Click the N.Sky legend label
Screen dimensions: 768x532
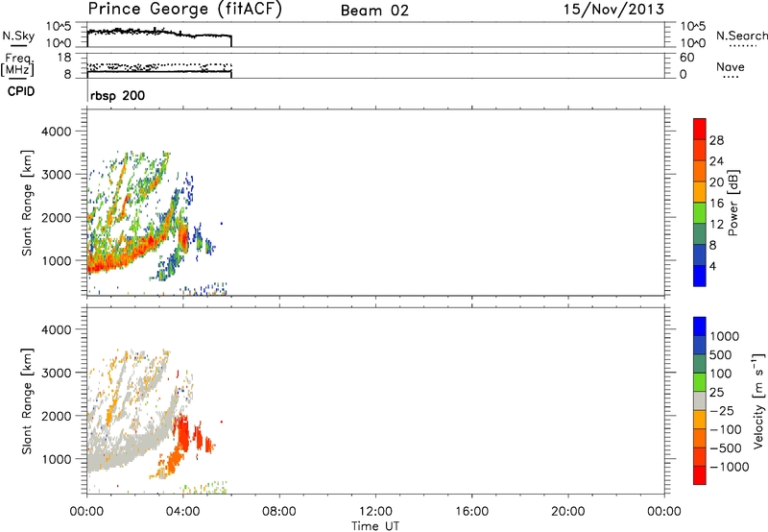pos(18,36)
